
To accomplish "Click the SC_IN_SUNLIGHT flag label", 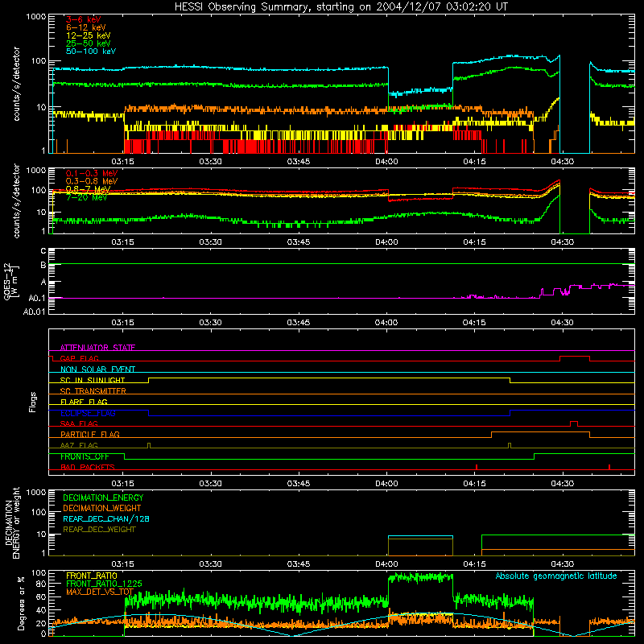I will tap(93, 380).
